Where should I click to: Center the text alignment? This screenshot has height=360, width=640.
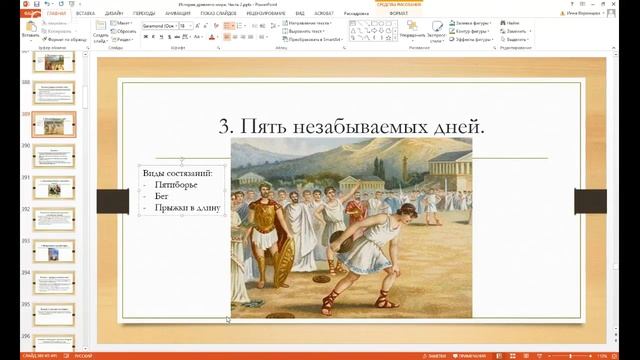[x=235, y=37]
